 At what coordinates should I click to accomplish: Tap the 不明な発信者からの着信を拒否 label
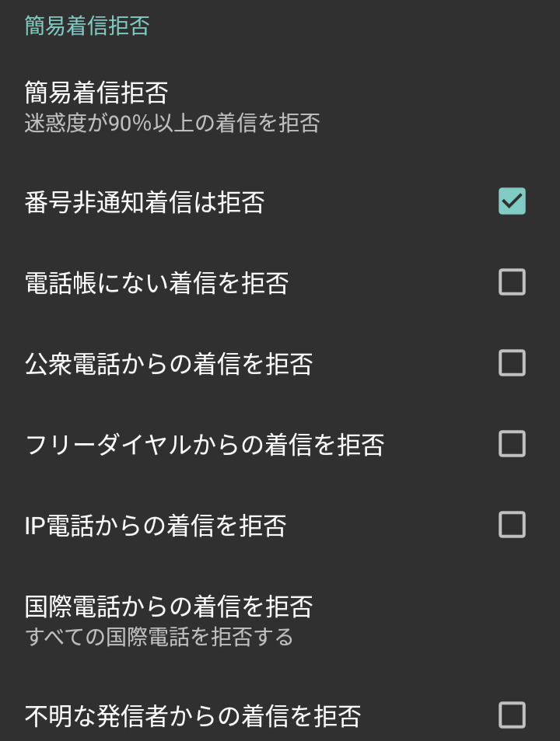tap(193, 715)
